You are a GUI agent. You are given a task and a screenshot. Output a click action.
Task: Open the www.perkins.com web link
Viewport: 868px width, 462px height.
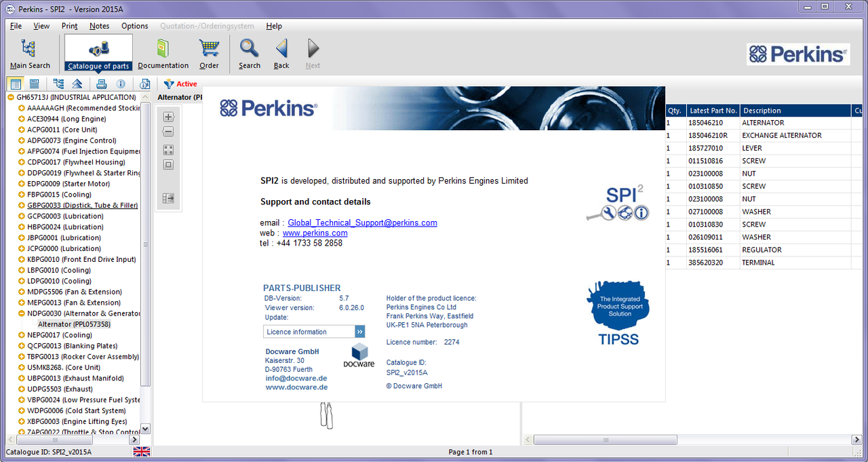pyautogui.click(x=315, y=233)
